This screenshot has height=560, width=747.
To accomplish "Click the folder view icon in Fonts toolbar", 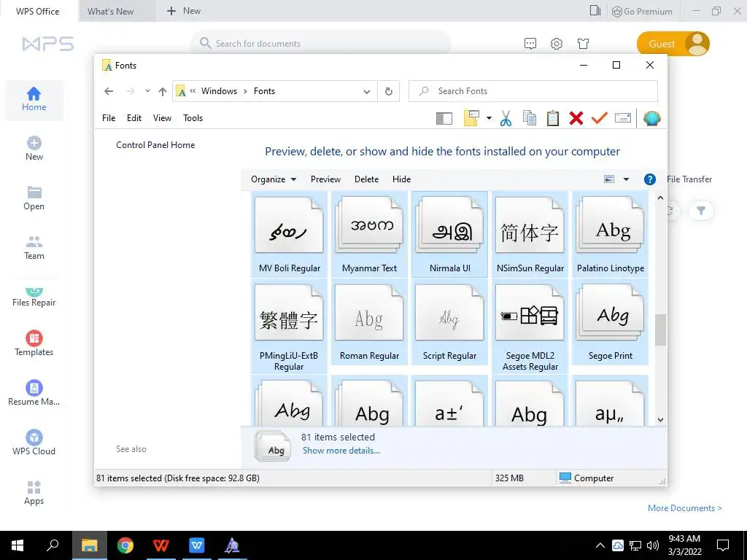I will click(x=471, y=118).
